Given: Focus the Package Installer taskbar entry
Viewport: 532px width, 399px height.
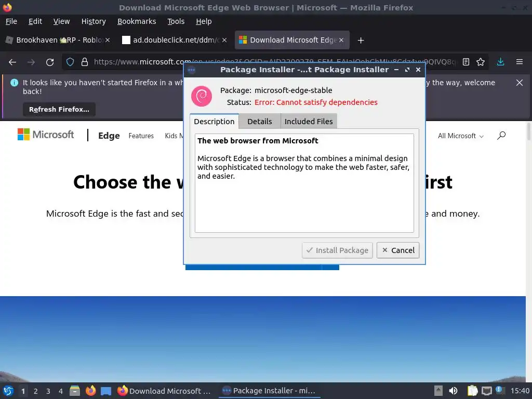Looking at the screenshot, I should point(270,391).
